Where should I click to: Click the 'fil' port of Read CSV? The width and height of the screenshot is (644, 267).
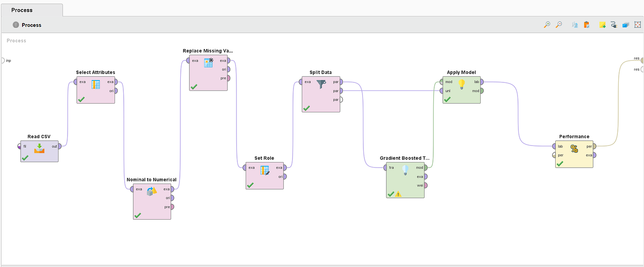(x=19, y=146)
